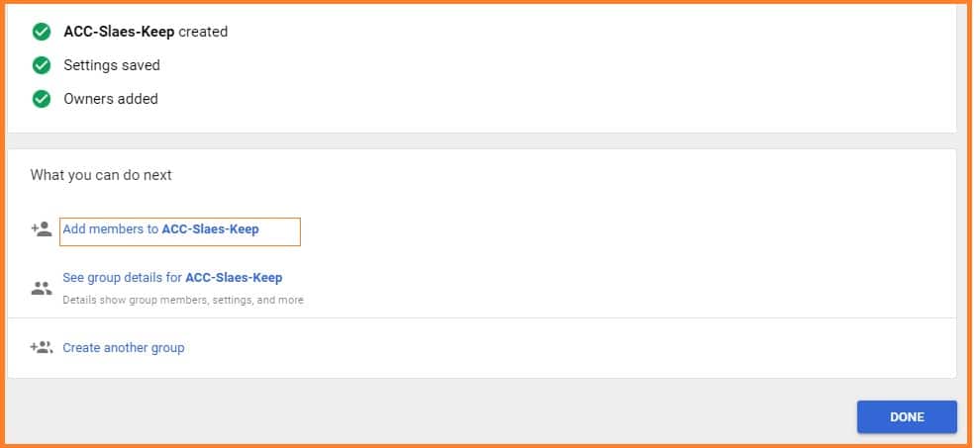Screen dimensions: 980x448
Task: Click the Settings saved status text
Action: 112,65
